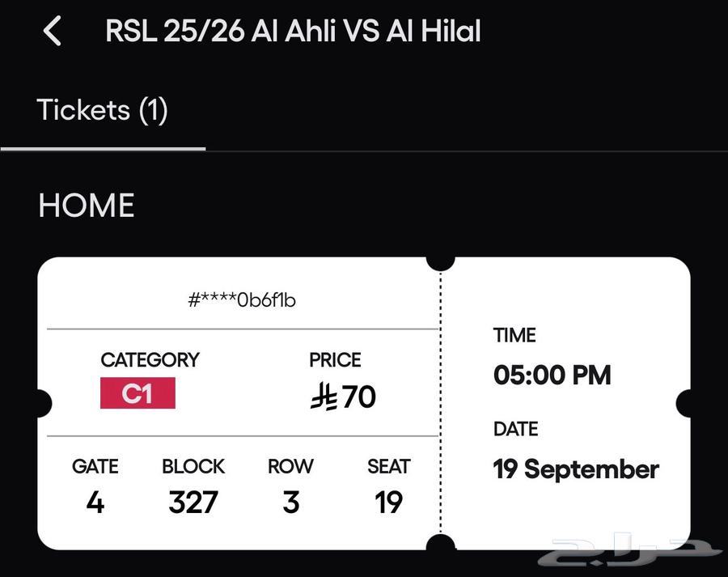Image resolution: width=728 pixels, height=577 pixels.
Task: Click the masked ticket number #****0b6f1b
Action: pos(243,300)
